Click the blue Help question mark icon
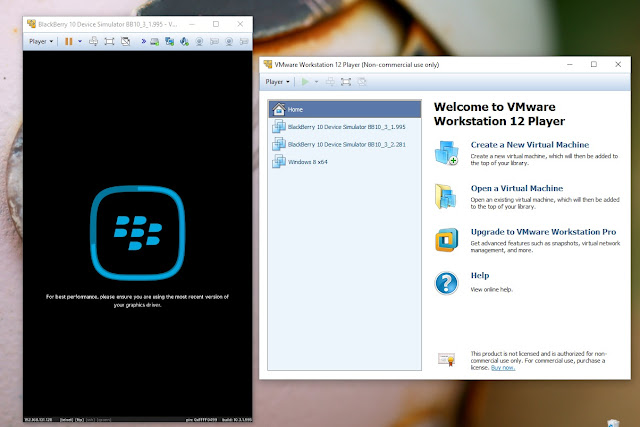Viewport: 640px width, 427px height. pos(447,283)
